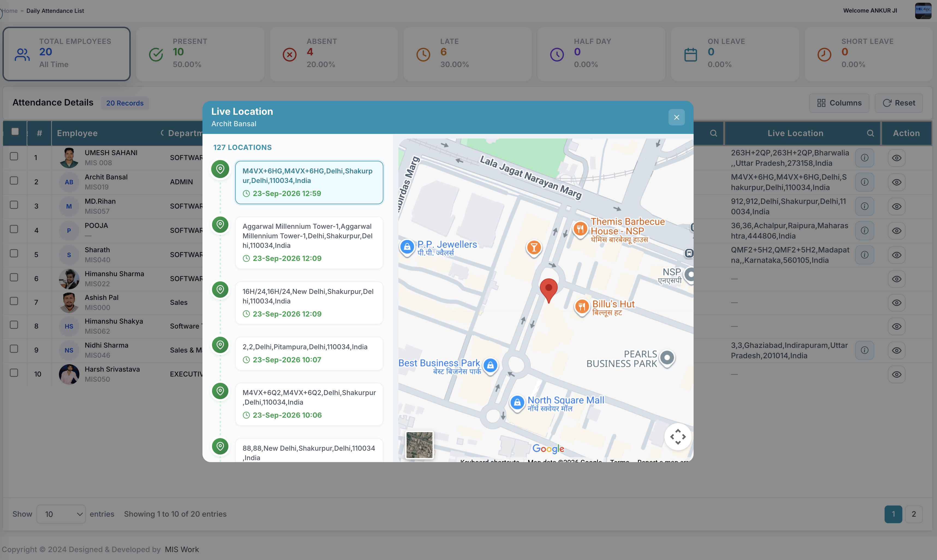The width and height of the screenshot is (937, 560).
Task: View details for UMESH SAHANI
Action: click(896, 158)
